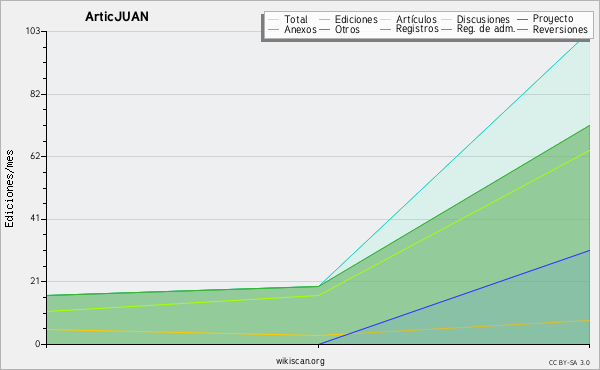Click the 103 y-axis value
The width and height of the screenshot is (600, 370).
click(33, 31)
